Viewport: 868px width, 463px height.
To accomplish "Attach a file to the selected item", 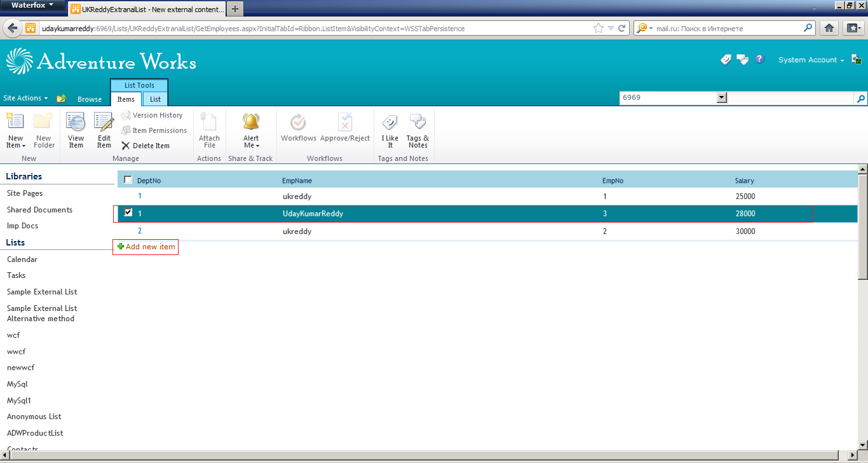I will coord(209,127).
